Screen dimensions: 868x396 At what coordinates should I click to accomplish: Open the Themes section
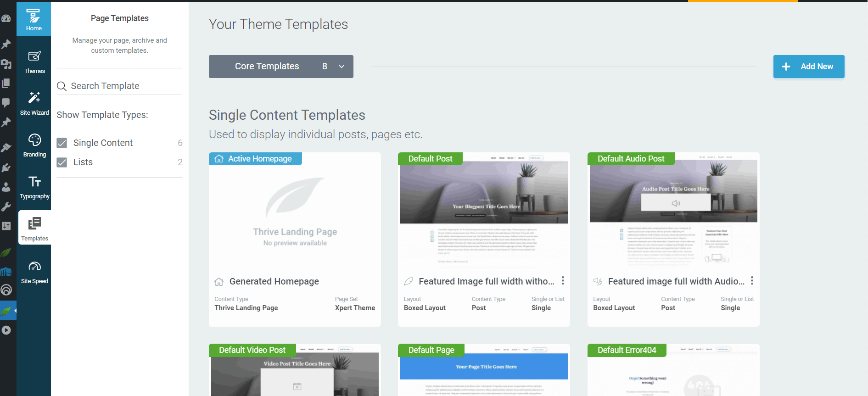tap(34, 62)
